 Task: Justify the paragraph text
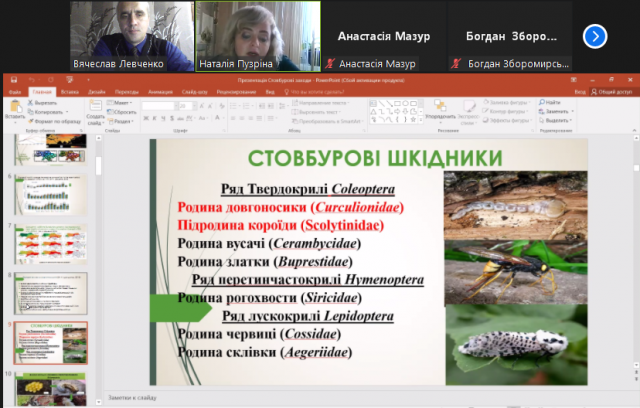click(260, 118)
